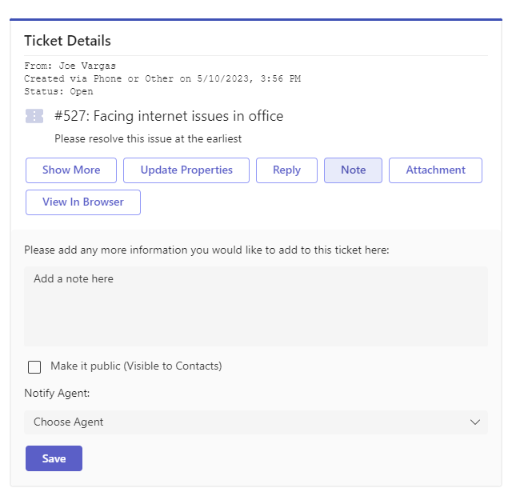The image size is (512, 492).
Task: Select the Reply action
Action: [287, 170]
